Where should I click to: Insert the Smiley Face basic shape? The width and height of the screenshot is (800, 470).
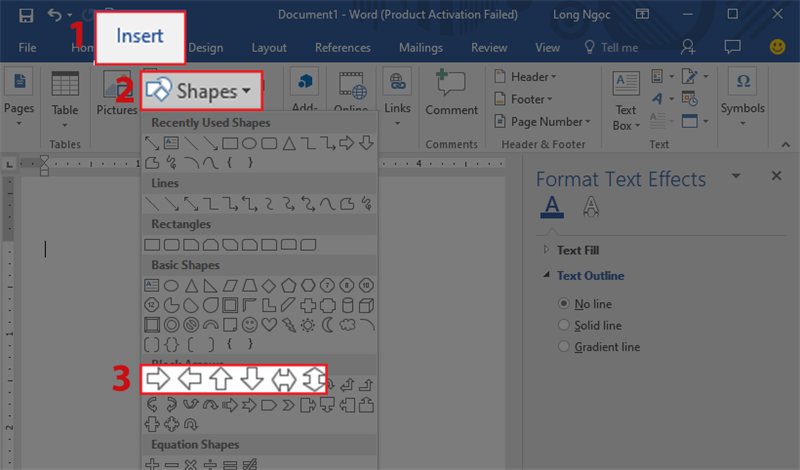(249, 325)
